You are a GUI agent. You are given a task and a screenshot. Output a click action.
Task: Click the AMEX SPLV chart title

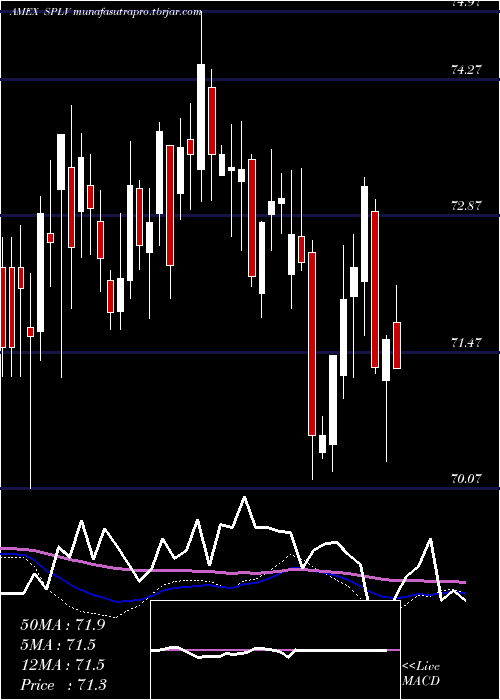click(x=106, y=12)
